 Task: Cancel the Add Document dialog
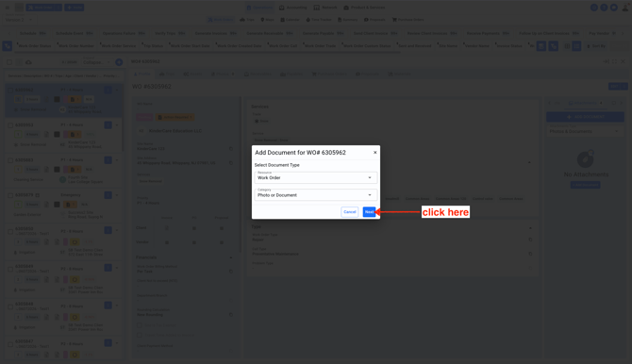349,212
